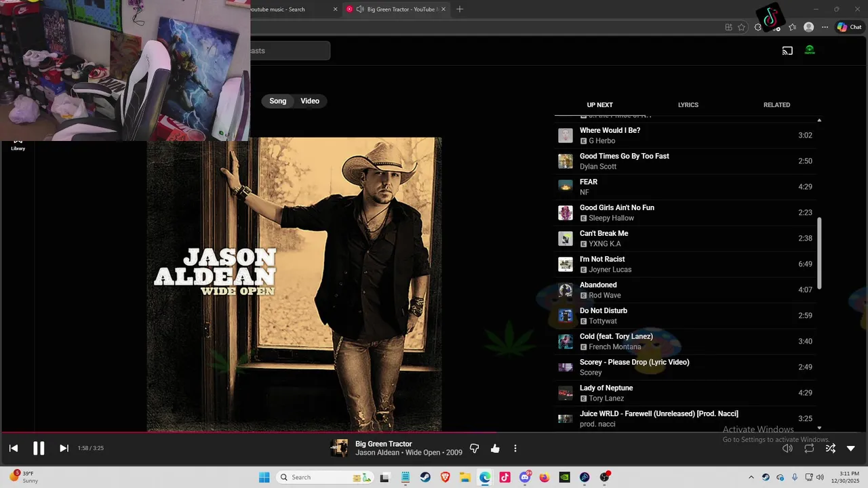This screenshot has height=488, width=868.
Task: Like Big Green Tractor with thumbs up
Action: pos(495,448)
